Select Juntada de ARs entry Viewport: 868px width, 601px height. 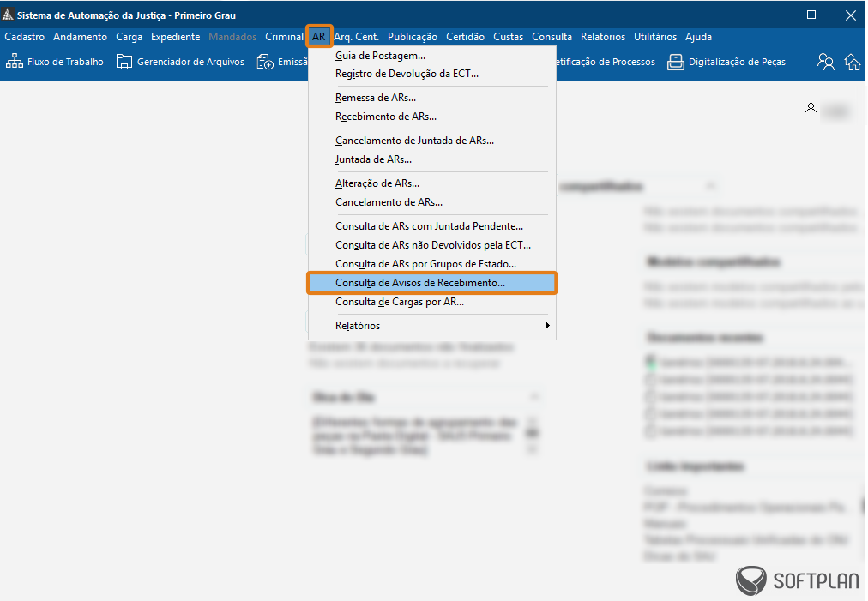pyautogui.click(x=432, y=159)
